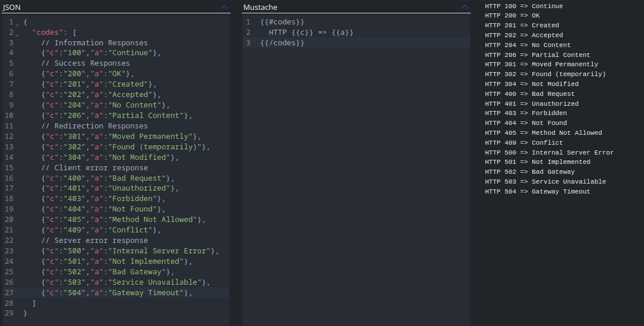The width and height of the screenshot is (644, 326).
Task: Click the {{/codes}} closing tag line
Action: pyautogui.click(x=282, y=43)
